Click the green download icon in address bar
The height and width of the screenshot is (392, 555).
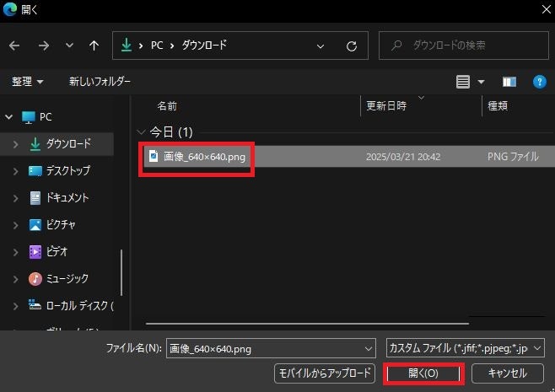click(127, 46)
